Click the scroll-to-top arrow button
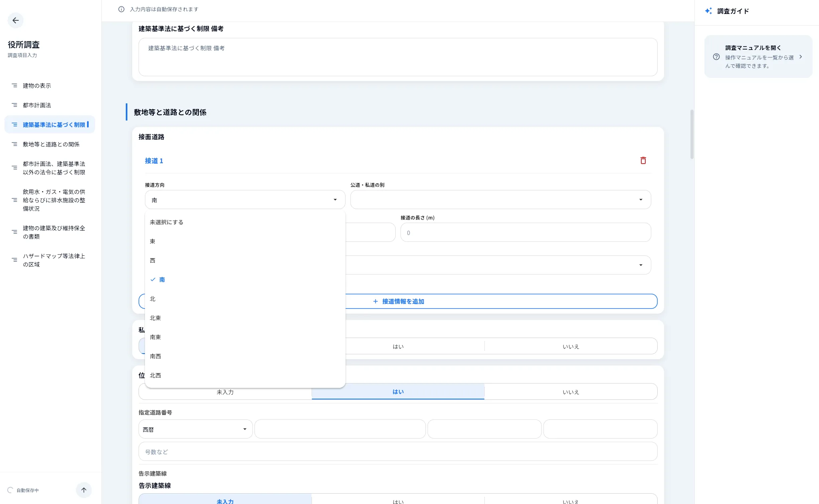This screenshot has width=819, height=504. pyautogui.click(x=83, y=490)
